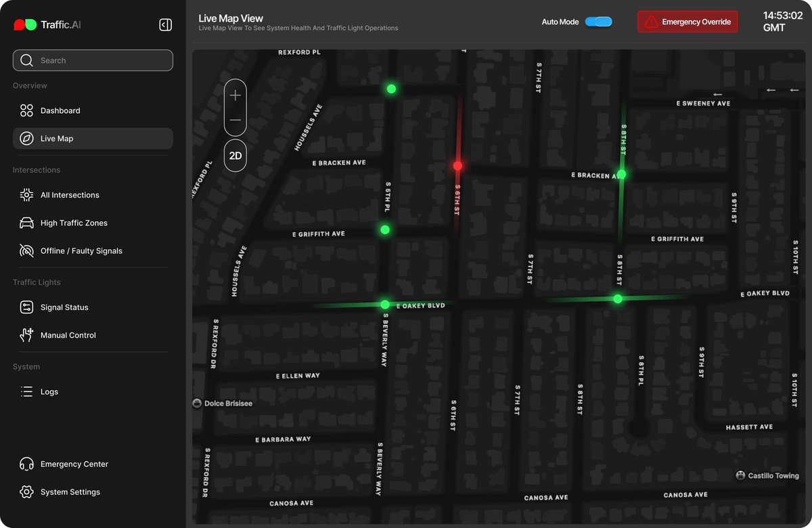The image size is (812, 528).
Task: Click the Castillo Towing map label
Action: pos(773,476)
